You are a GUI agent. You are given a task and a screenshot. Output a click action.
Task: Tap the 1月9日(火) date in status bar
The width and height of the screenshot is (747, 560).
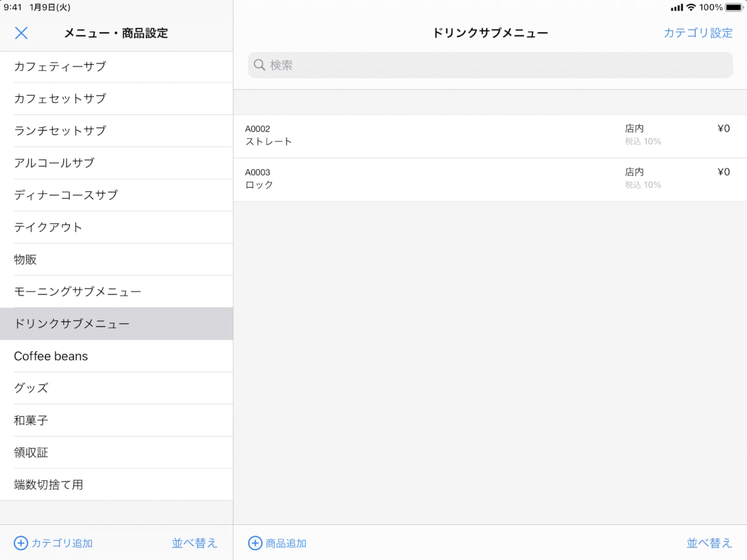point(50,7)
